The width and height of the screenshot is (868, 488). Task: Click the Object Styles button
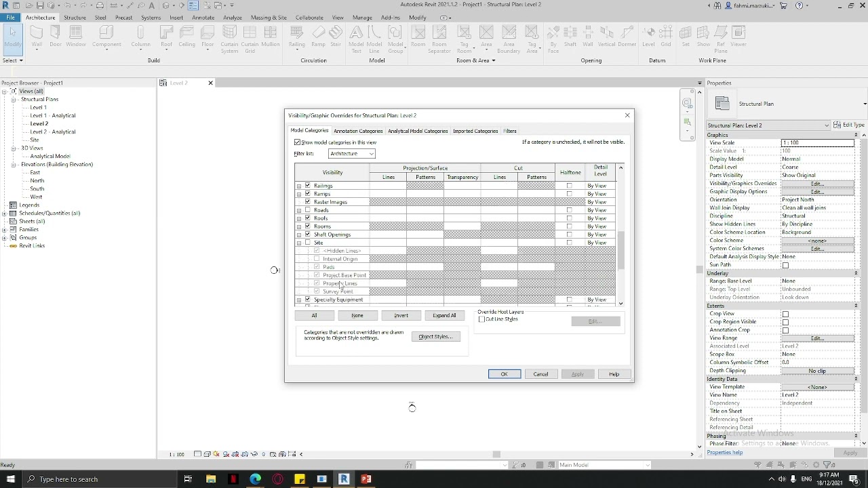pos(435,337)
